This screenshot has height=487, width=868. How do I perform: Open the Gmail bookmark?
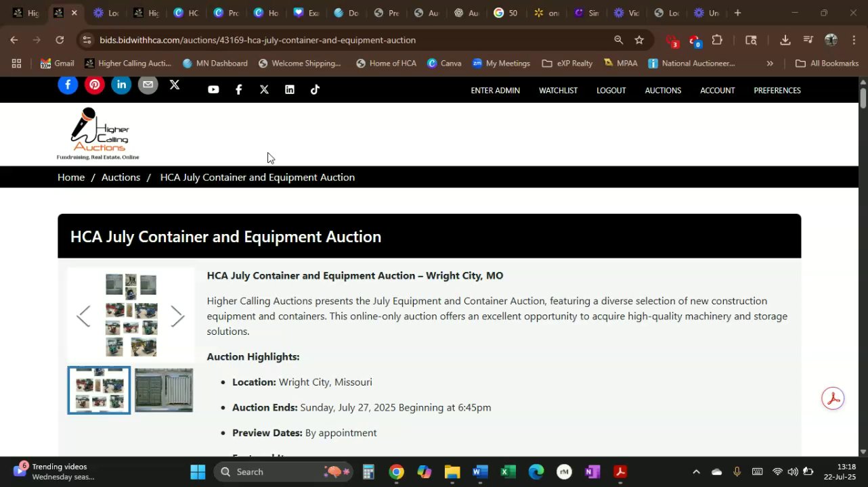click(57, 63)
